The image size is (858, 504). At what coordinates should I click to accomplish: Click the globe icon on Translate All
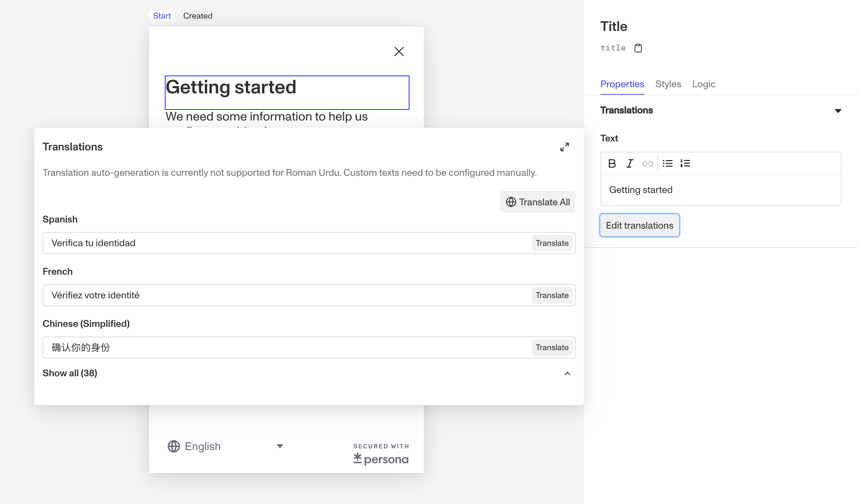511,202
